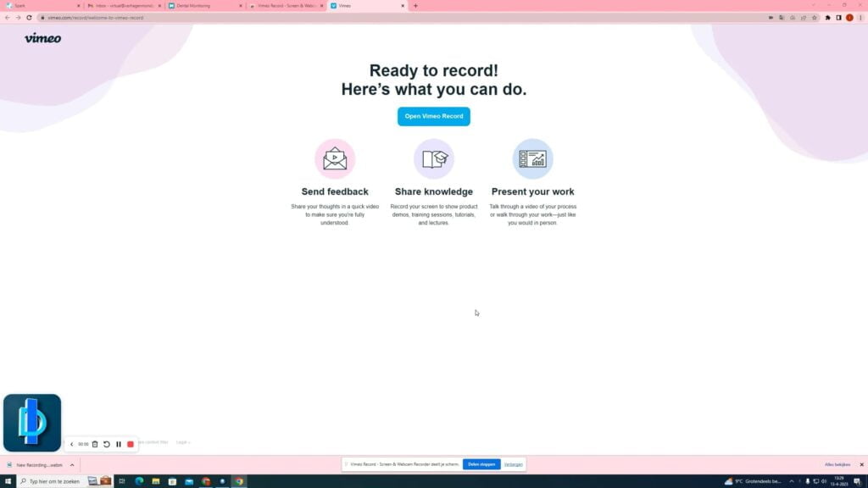Click the Open Vimeo Record button
Screen dimensions: 868x488
433,116
